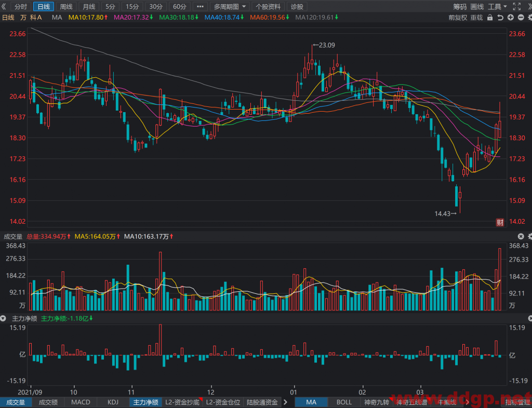Activate the 画线 drawing tool

coord(477,6)
